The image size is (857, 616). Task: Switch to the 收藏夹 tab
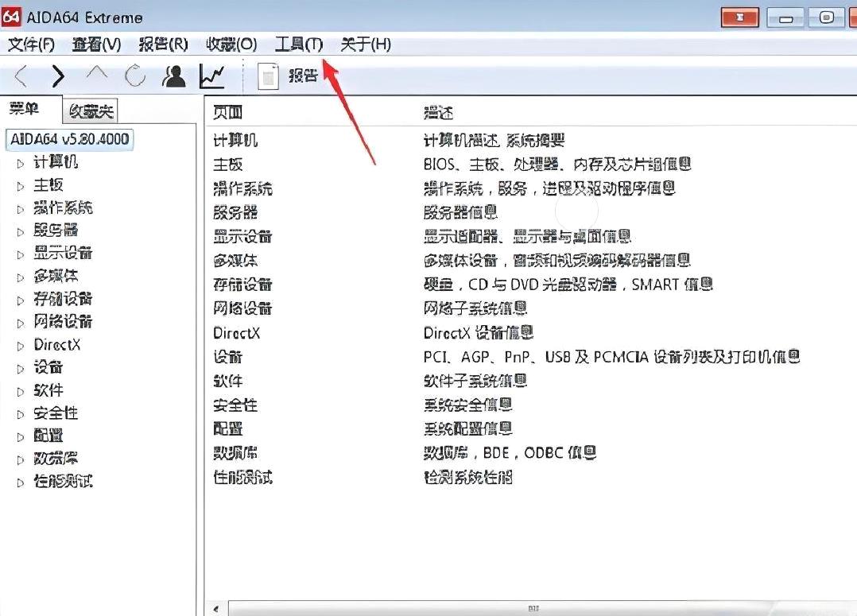click(x=91, y=111)
